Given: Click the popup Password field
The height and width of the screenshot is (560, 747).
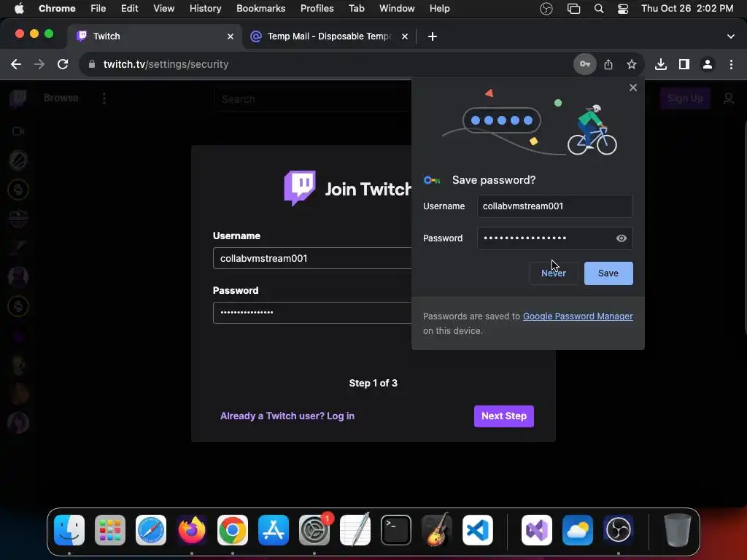Looking at the screenshot, I should (555, 238).
